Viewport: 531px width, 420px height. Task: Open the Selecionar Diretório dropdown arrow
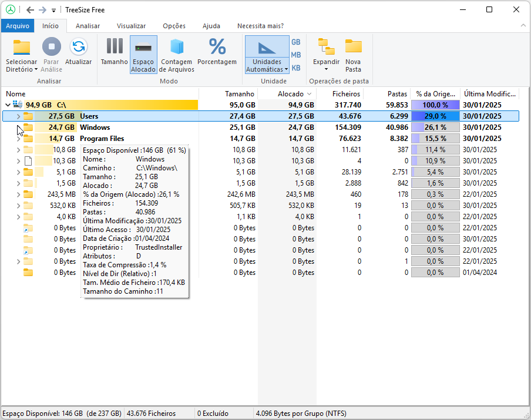[36, 69]
